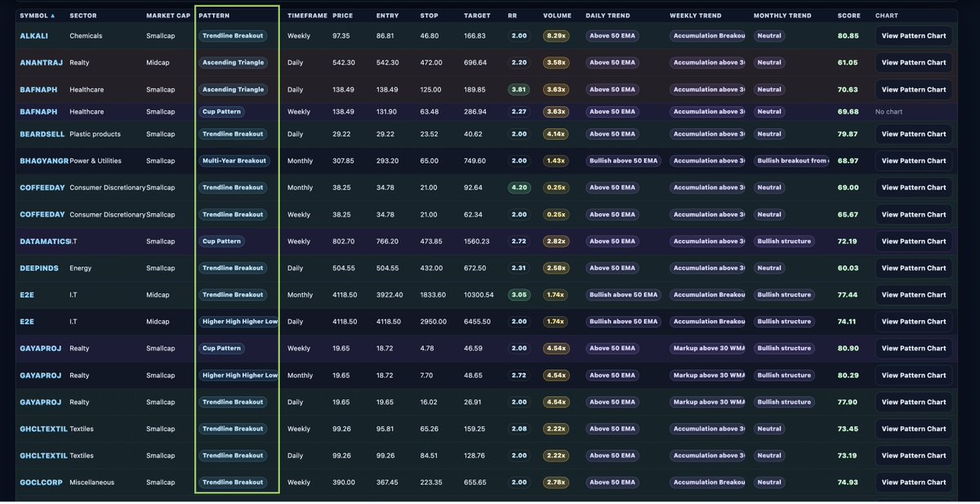Screen dimensions: 980x504
Task: Sort by the STOP column header
Action: (x=429, y=16)
